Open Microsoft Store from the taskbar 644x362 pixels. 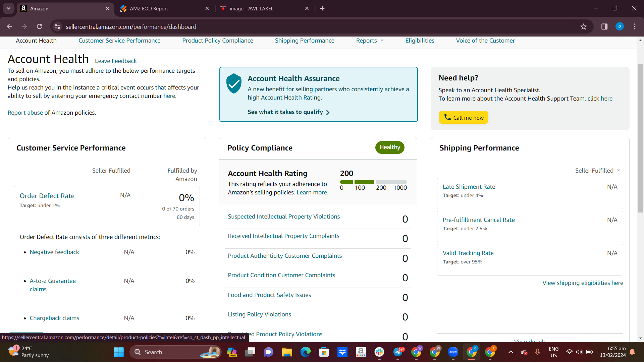coord(324,352)
